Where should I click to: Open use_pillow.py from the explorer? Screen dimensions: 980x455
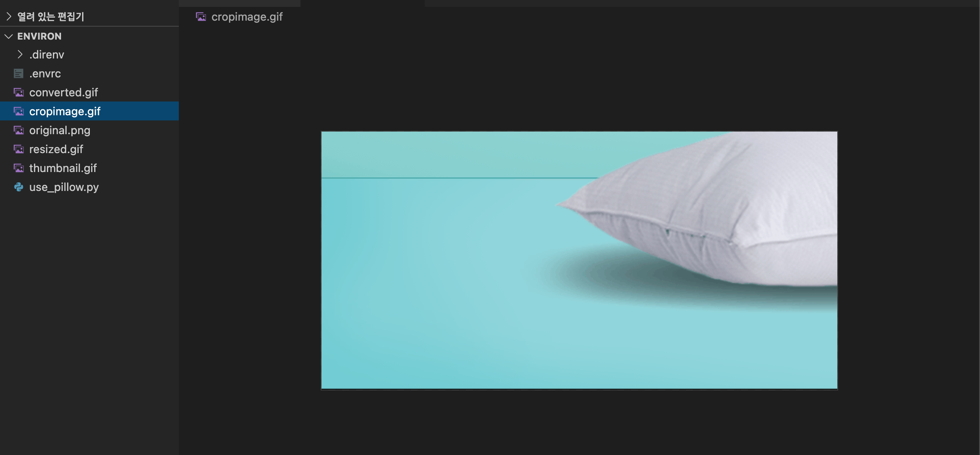pos(64,187)
